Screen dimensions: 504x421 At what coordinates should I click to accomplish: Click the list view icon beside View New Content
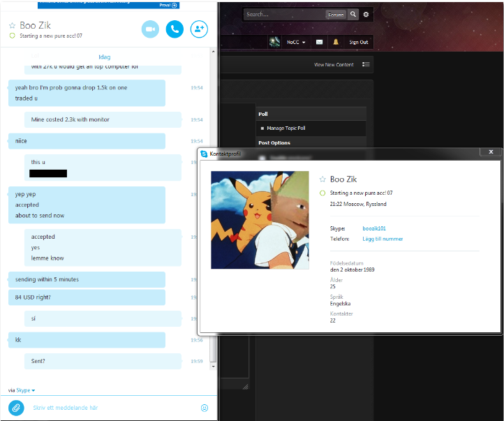[x=366, y=64]
